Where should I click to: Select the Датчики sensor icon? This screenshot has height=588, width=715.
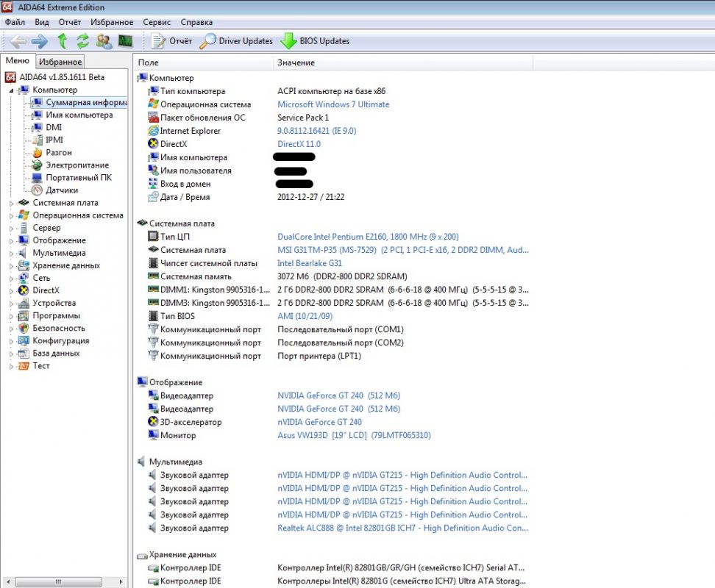point(38,190)
